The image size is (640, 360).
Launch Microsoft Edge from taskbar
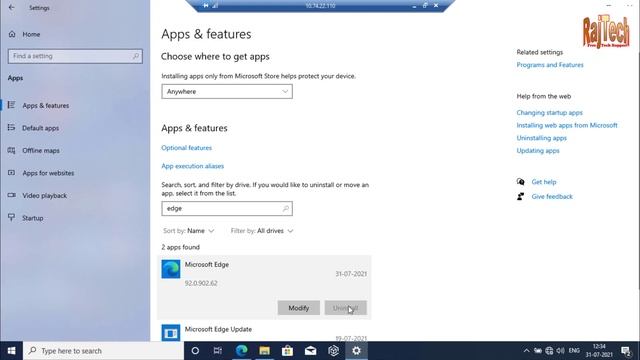coord(241,351)
